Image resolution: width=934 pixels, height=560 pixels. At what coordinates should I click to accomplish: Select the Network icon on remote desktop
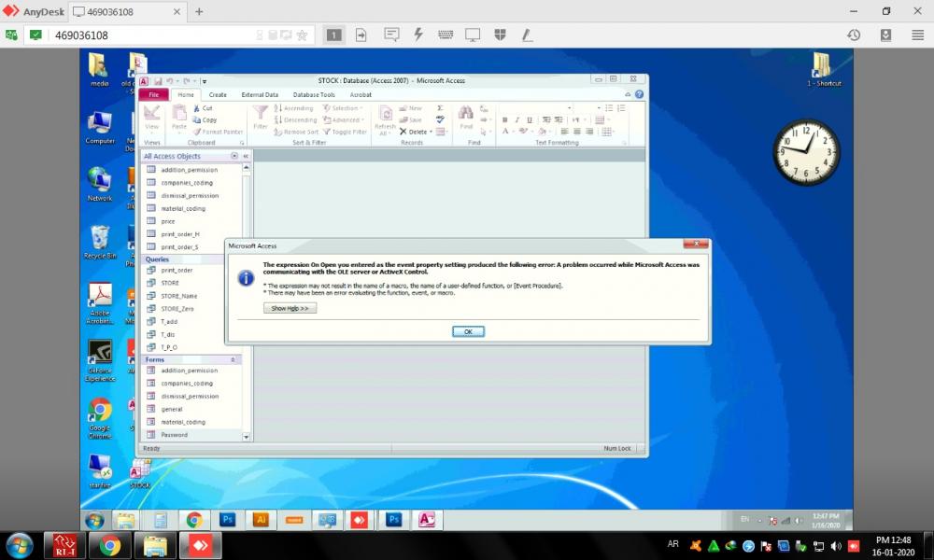pyautogui.click(x=100, y=185)
